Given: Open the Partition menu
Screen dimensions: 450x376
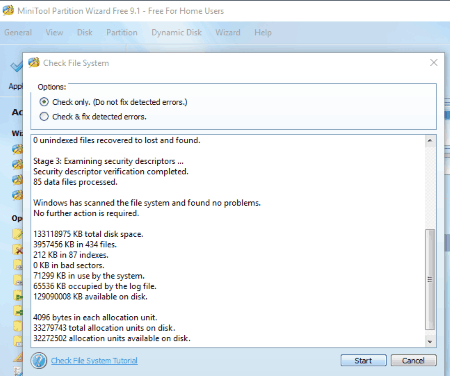Looking at the screenshot, I should pos(122,32).
